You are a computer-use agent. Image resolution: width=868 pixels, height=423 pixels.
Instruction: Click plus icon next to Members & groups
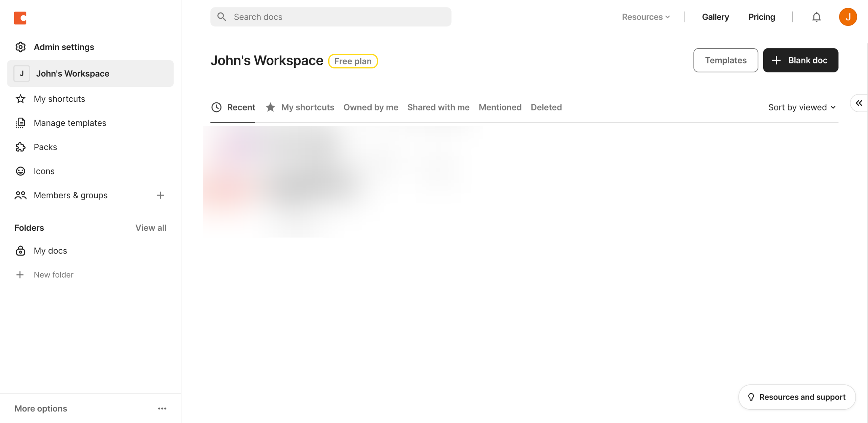[160, 195]
